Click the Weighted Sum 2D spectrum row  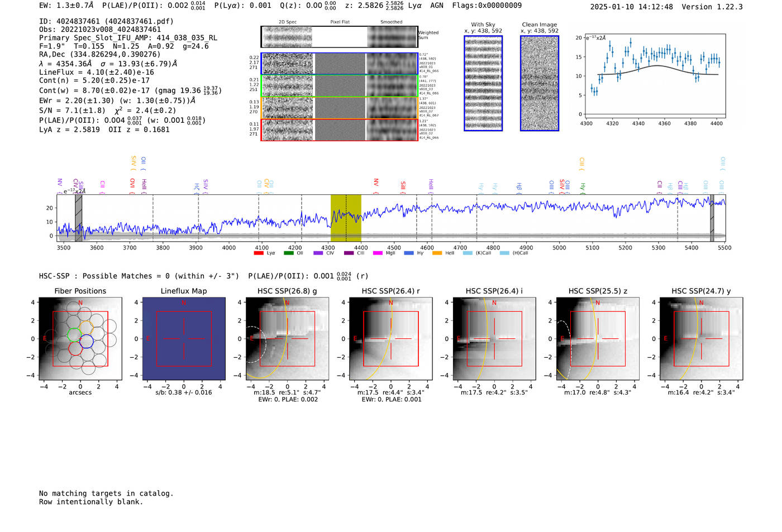click(339, 37)
